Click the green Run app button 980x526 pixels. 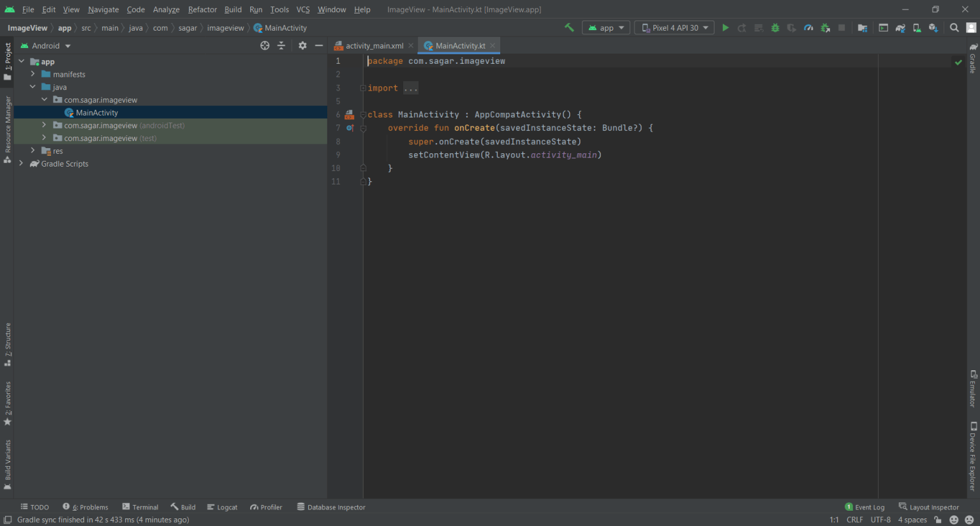point(725,27)
